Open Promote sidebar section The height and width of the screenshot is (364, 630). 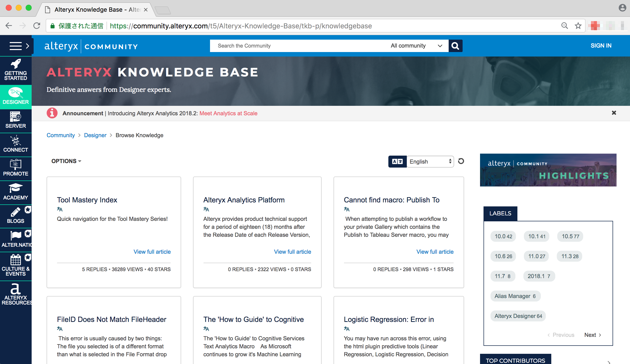[x=16, y=169]
